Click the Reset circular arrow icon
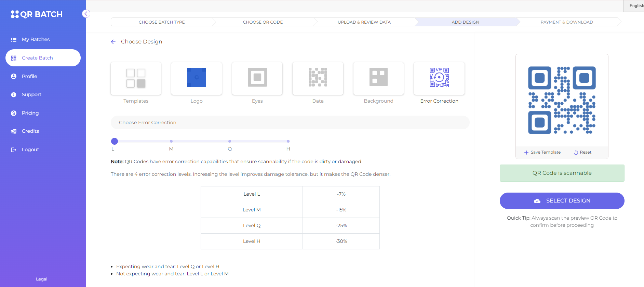This screenshot has height=287, width=644. pos(576,153)
